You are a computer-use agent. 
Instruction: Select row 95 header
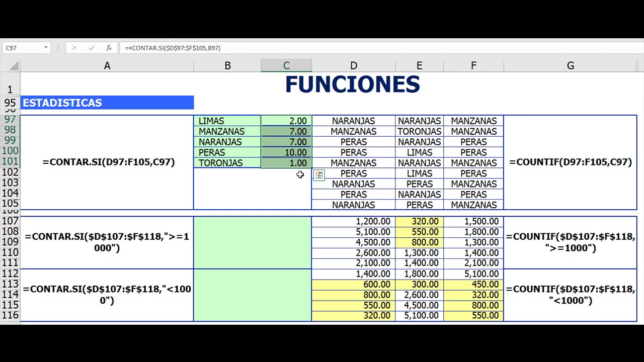tap(10, 103)
